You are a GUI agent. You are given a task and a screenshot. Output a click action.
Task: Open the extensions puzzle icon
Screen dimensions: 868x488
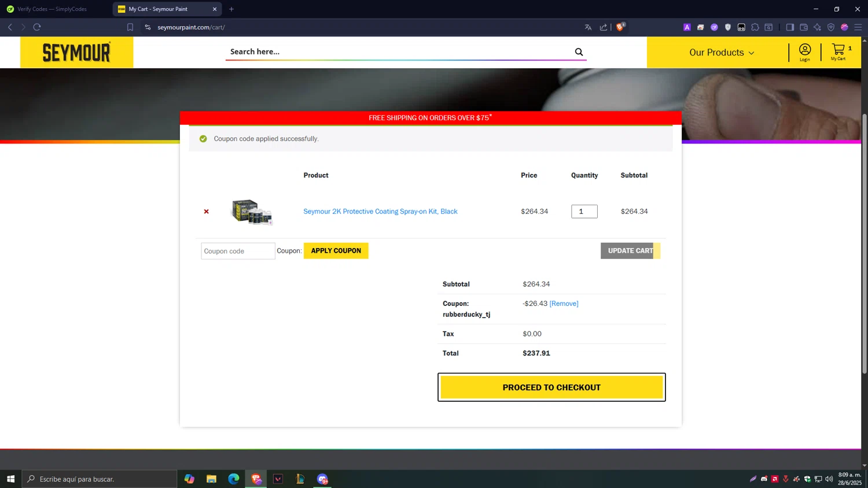coord(755,27)
